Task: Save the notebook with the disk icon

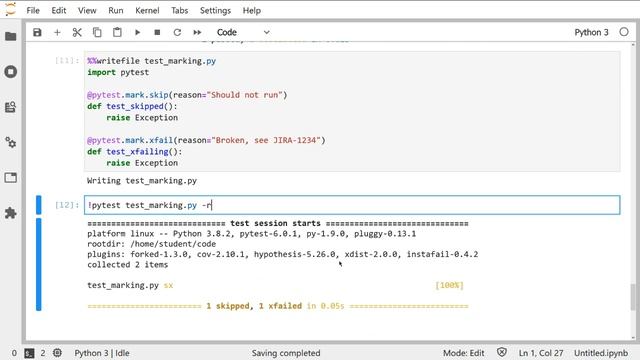Action: point(37,32)
